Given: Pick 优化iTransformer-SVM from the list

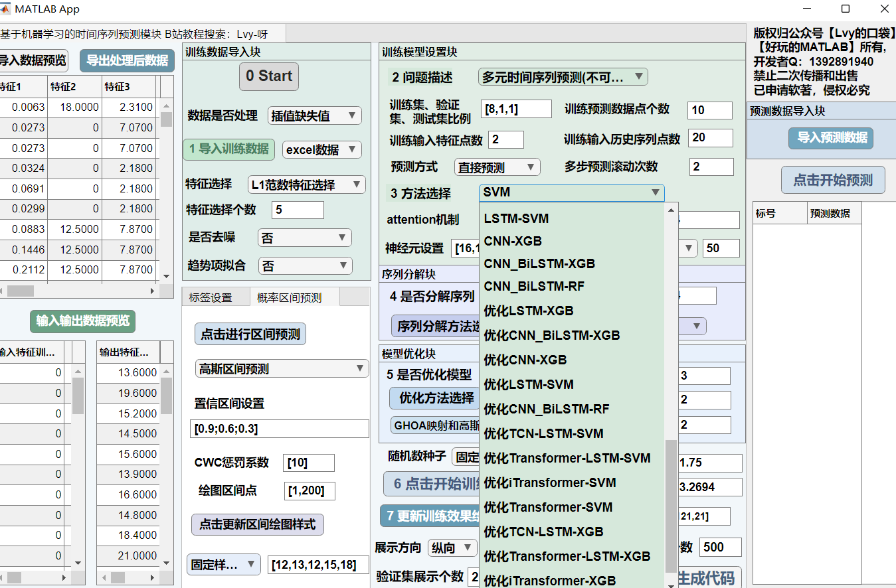Looking at the screenshot, I should click(x=549, y=482).
